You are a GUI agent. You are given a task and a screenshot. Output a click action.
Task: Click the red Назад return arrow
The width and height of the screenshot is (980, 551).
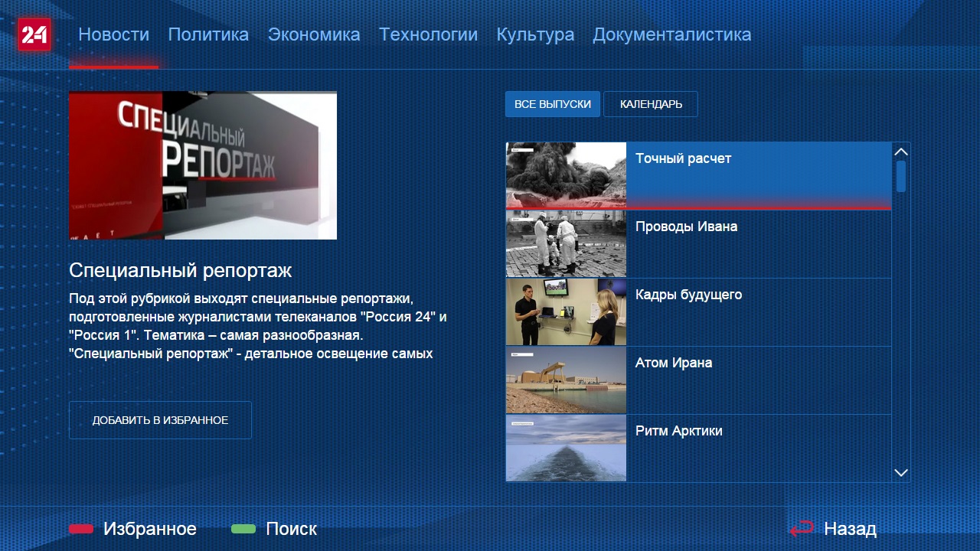point(802,529)
